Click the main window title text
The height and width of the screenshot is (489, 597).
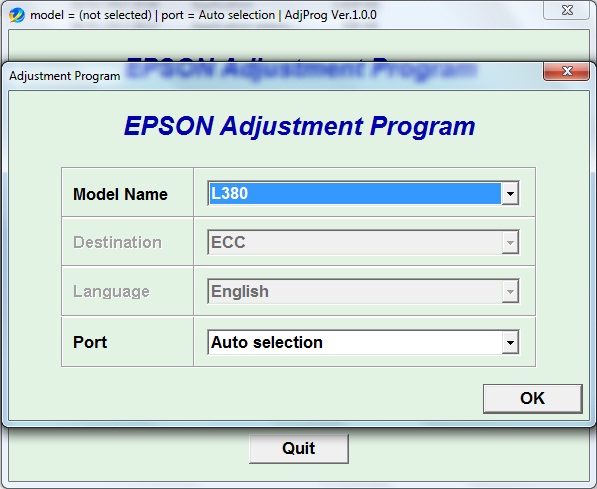(x=203, y=15)
